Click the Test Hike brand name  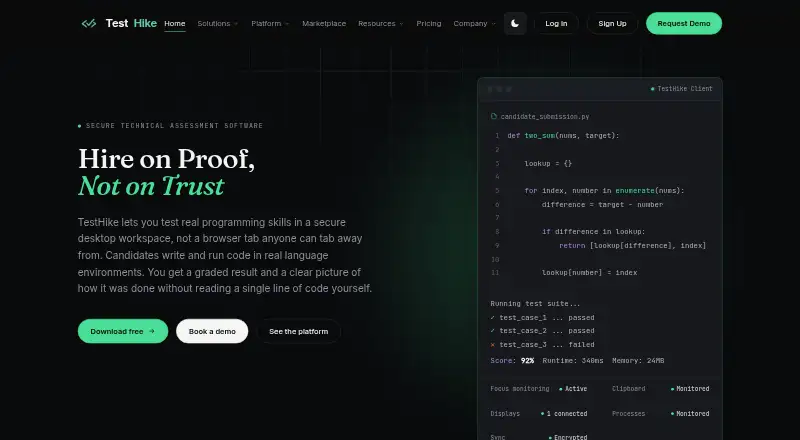[x=131, y=23]
